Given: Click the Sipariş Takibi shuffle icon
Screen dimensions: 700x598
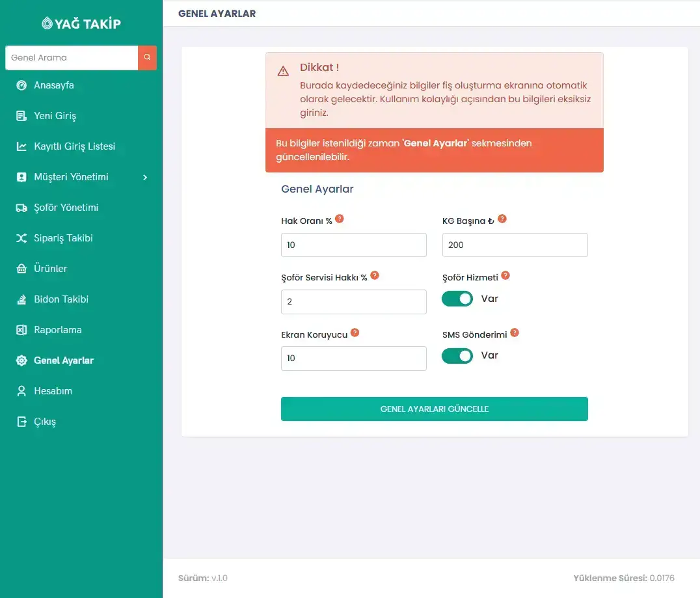Looking at the screenshot, I should pyautogui.click(x=21, y=238).
